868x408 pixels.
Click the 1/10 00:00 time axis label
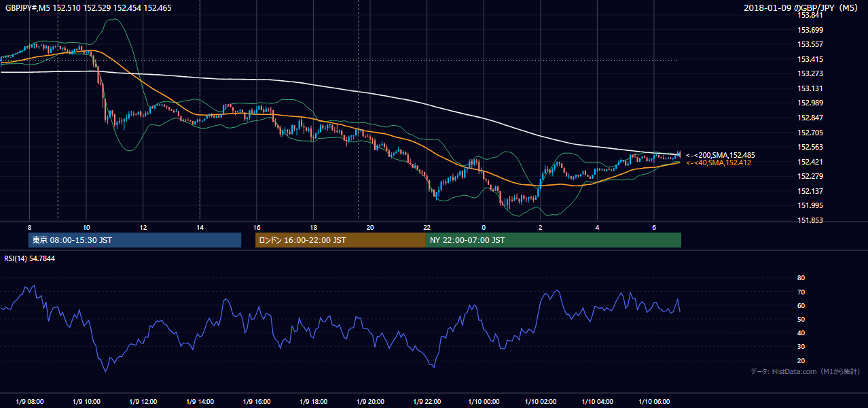pos(484,401)
